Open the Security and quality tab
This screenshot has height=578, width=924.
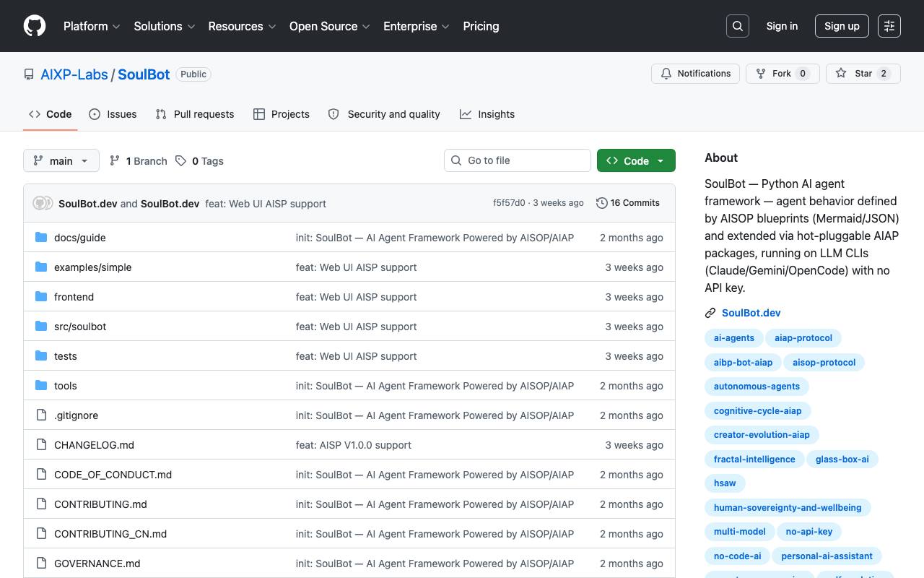click(x=384, y=114)
